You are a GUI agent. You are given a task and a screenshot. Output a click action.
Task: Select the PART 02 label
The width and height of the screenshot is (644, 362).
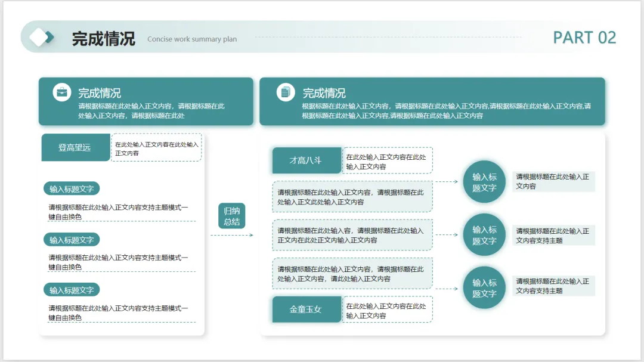(x=584, y=38)
